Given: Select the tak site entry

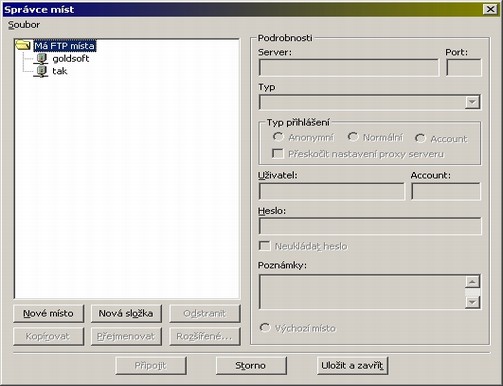Looking at the screenshot, I should [60, 71].
